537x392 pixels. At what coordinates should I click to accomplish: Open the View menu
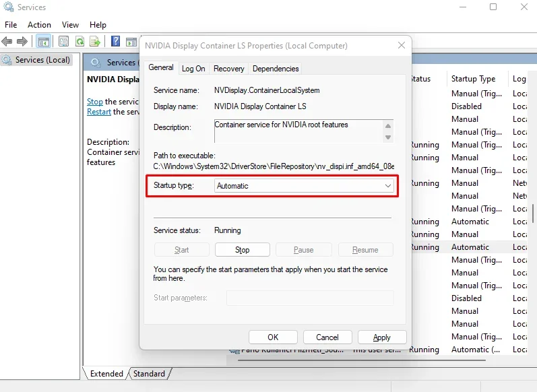70,25
